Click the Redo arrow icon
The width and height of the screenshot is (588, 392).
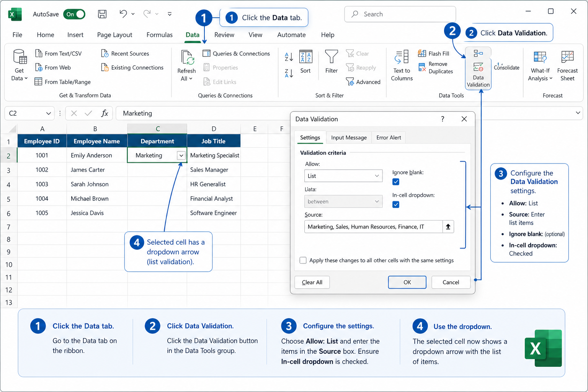(x=147, y=14)
